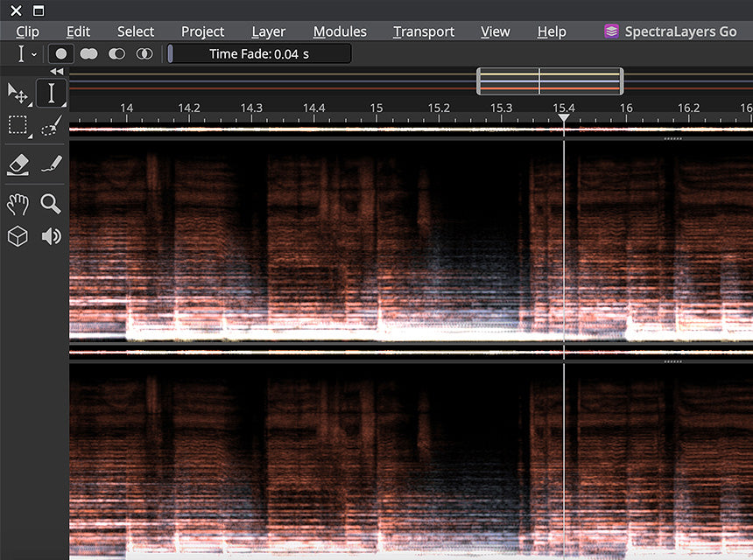Click the playhead marker at 15.4
Image resolution: width=753 pixels, height=560 pixels.
(x=564, y=117)
